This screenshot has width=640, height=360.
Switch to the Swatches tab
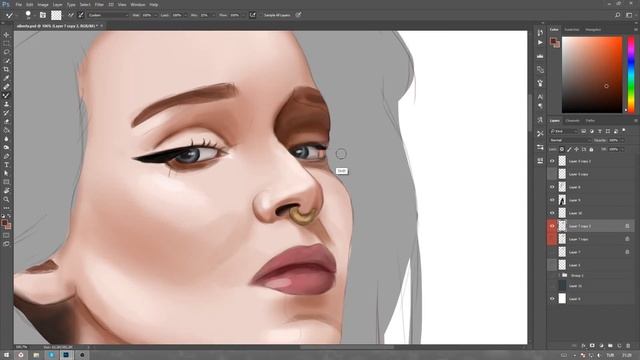(571, 30)
